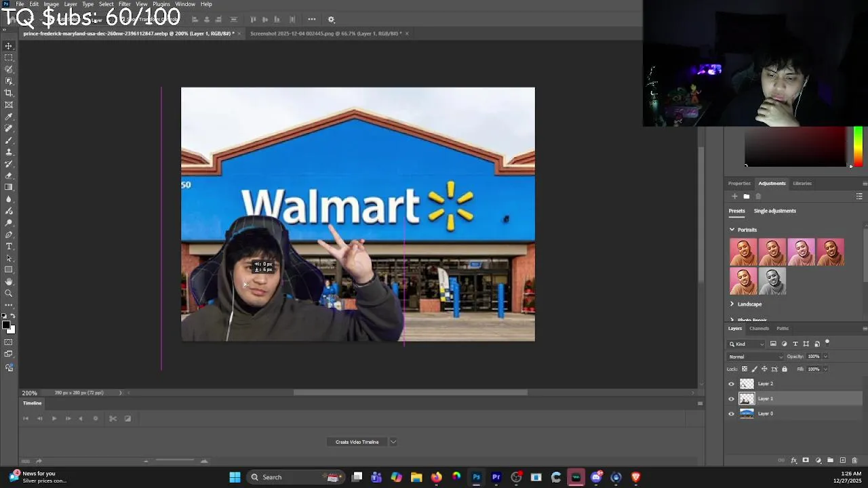Select the Horizontal Type tool
This screenshot has width=868, height=488.
9,246
